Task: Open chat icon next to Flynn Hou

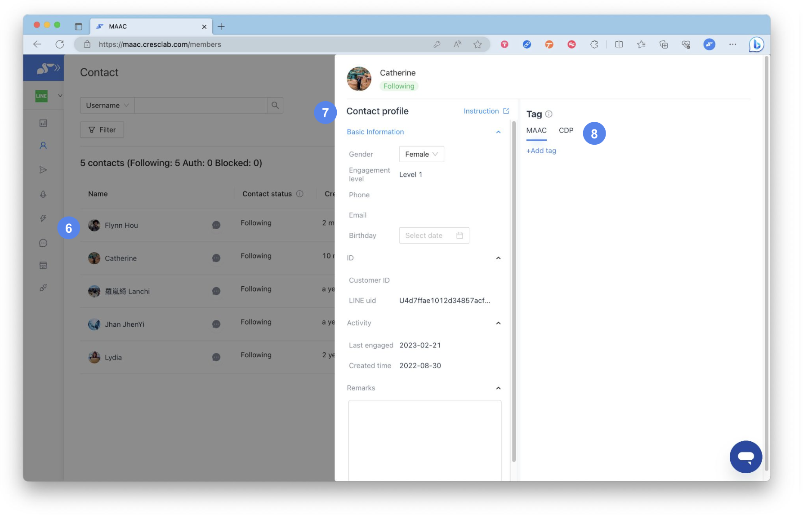Action: [x=216, y=225]
